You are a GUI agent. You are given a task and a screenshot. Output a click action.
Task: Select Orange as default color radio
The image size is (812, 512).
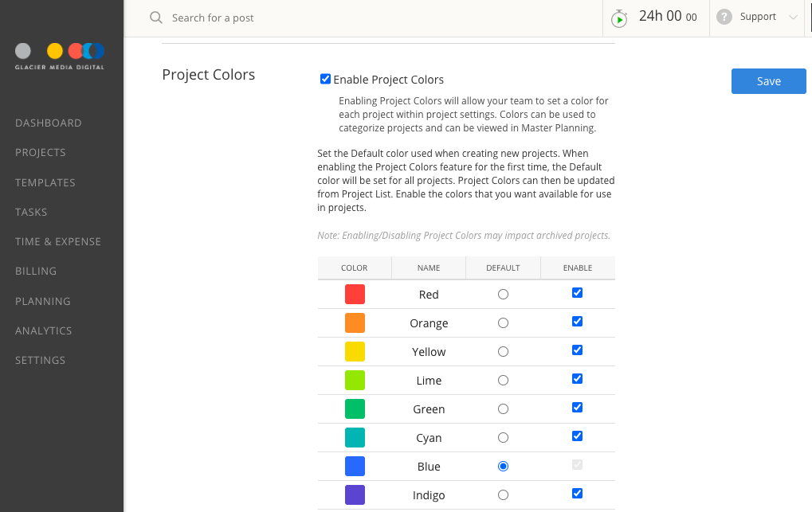click(503, 323)
